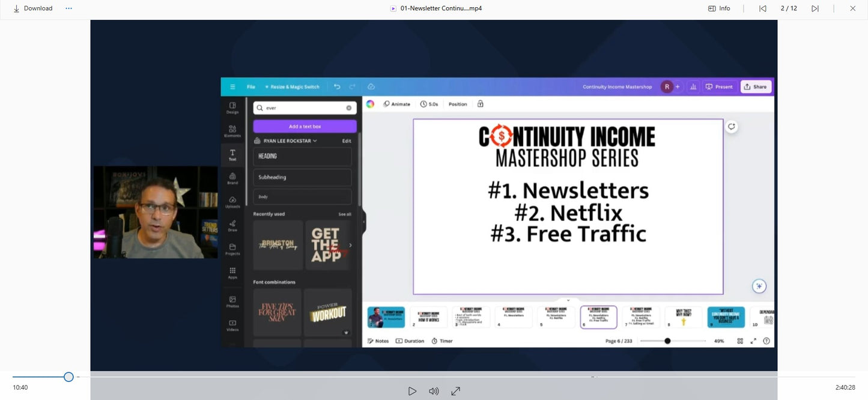Select the Uploads sidebar icon

(232, 201)
